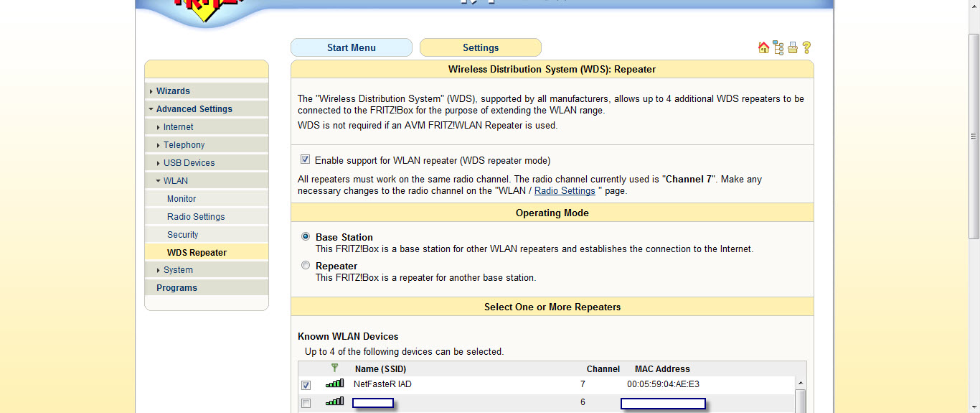Select the Base Station operating mode
980x413 pixels.
[306, 236]
